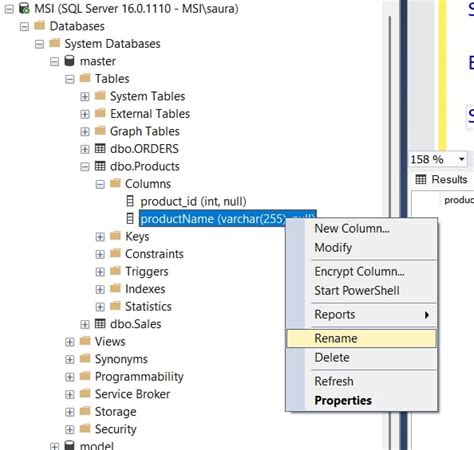Screen dimensions: 474x450
Task: Expand the Security folder node
Action: click(70, 429)
